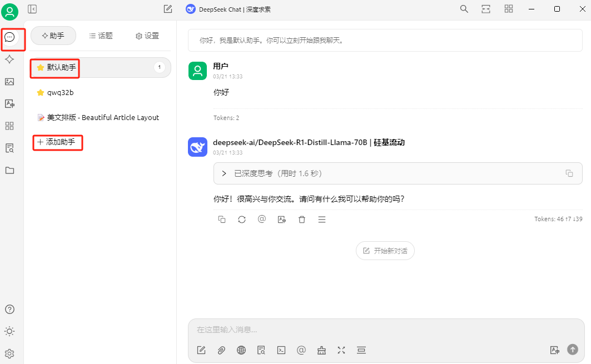The width and height of the screenshot is (591, 364).
Task: Toggle web search globe icon
Action: pyautogui.click(x=241, y=350)
